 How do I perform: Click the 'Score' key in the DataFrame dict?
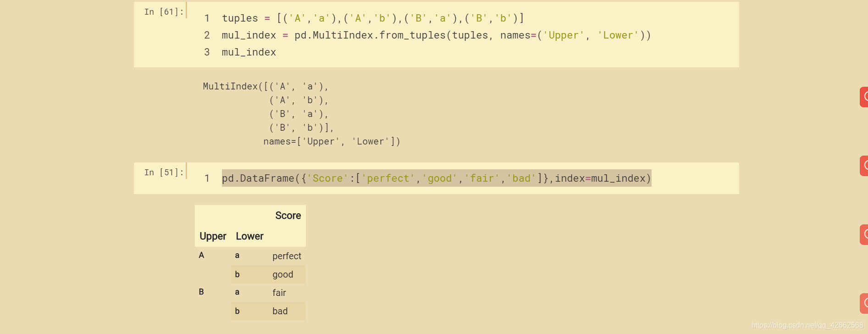[327, 178]
